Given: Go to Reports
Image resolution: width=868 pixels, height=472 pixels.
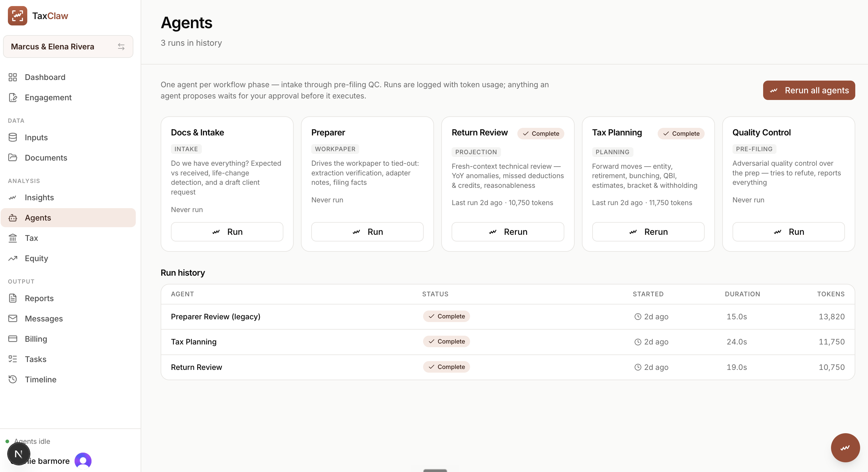Looking at the screenshot, I should [68, 298].
